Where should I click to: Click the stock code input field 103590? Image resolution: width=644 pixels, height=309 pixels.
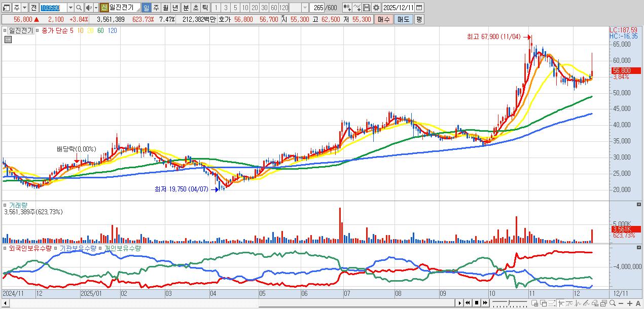click(x=53, y=8)
